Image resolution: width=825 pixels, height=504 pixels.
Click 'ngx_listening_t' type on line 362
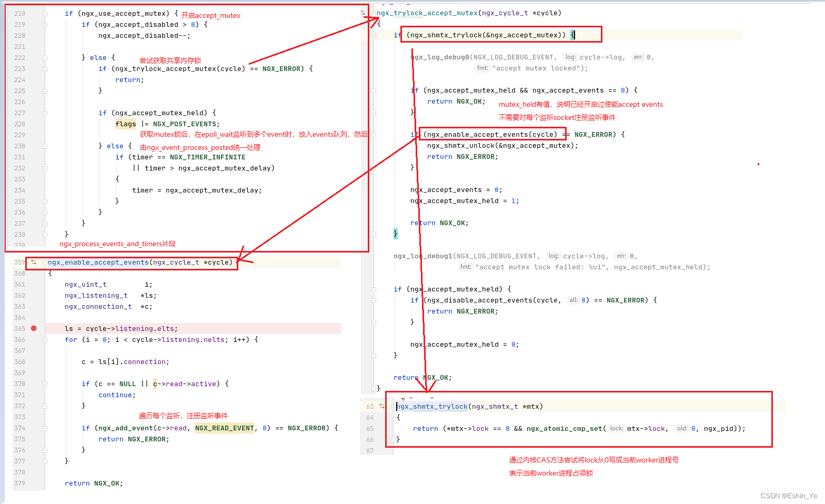[x=96, y=296]
